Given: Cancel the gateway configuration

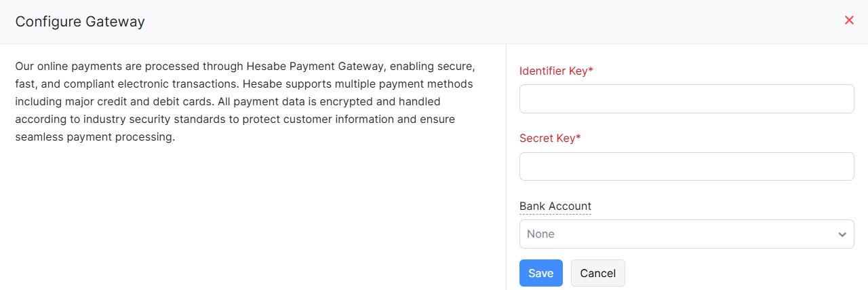Looking at the screenshot, I should tap(597, 273).
